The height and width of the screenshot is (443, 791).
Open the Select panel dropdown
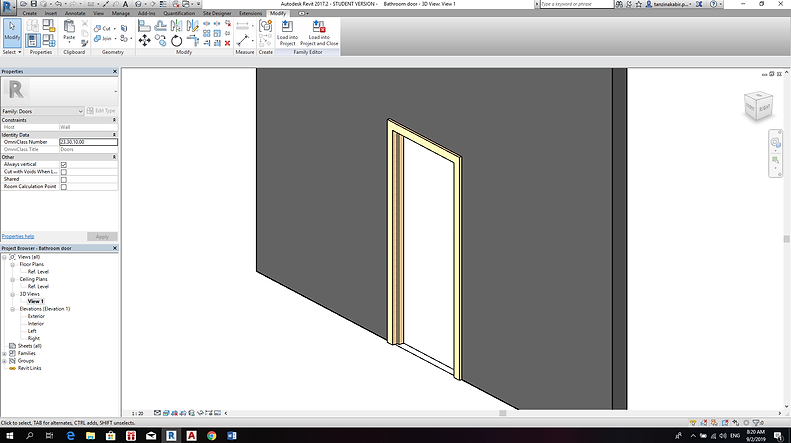pyautogui.click(x=12, y=52)
